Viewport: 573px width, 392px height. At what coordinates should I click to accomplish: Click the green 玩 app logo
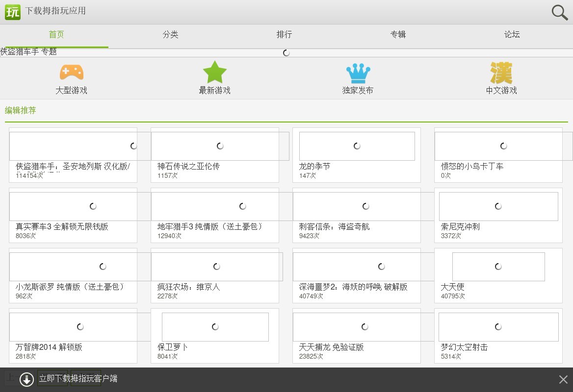tap(13, 11)
